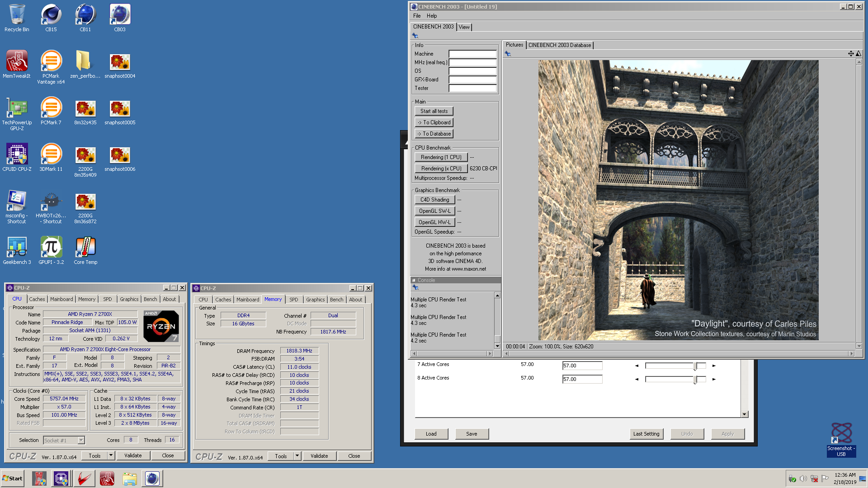Image resolution: width=868 pixels, height=488 pixels.
Task: Open the Recycle Bin desktop icon
Action: pos(17,18)
